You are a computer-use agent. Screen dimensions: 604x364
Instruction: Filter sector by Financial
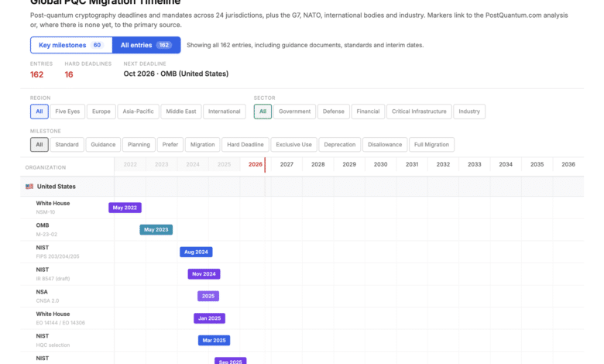point(368,112)
